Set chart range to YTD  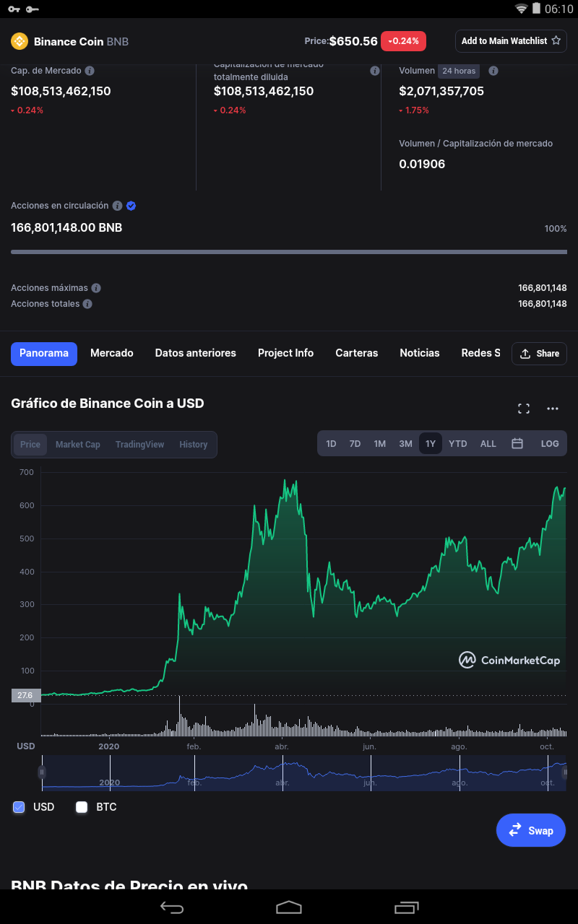coord(457,443)
